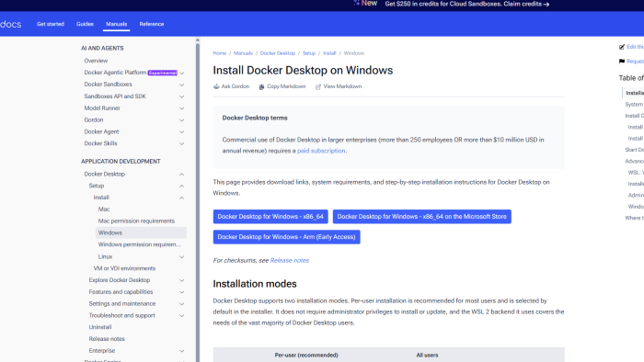
Task: Click the docs logo in the header
Action: click(x=11, y=24)
